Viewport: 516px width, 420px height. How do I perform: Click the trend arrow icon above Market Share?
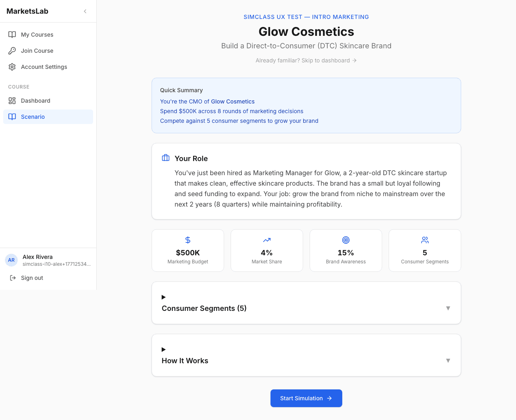click(x=266, y=240)
